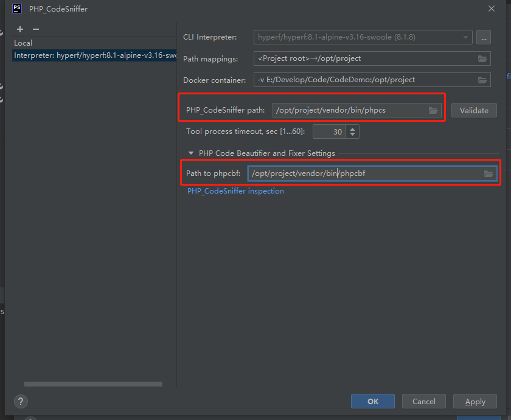Add a new PHP_CodeSniffer configuration with plus icon
Image resolution: width=511 pixels, height=420 pixels.
tap(20, 29)
